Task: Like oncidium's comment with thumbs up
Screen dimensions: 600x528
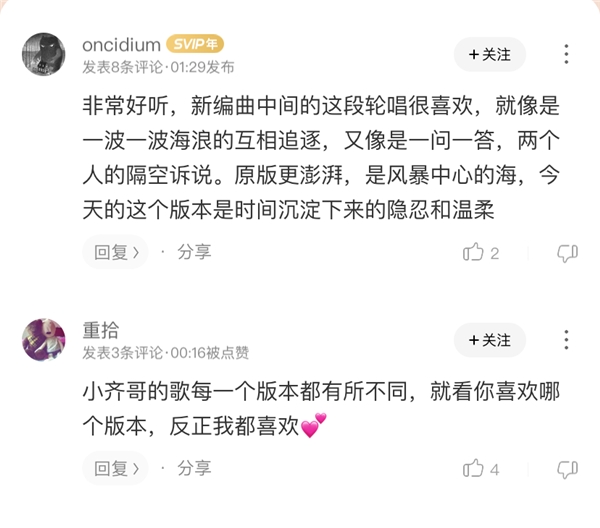Action: tap(473, 253)
